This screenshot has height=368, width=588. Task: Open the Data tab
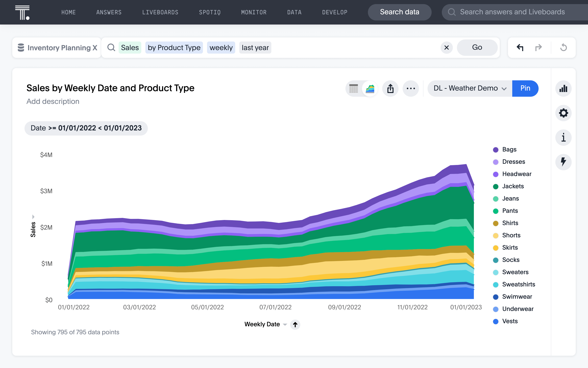click(x=294, y=12)
